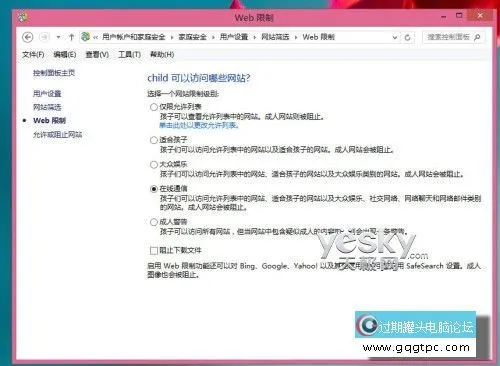Click Web 限制 breadcrumb in address bar

click(x=319, y=37)
